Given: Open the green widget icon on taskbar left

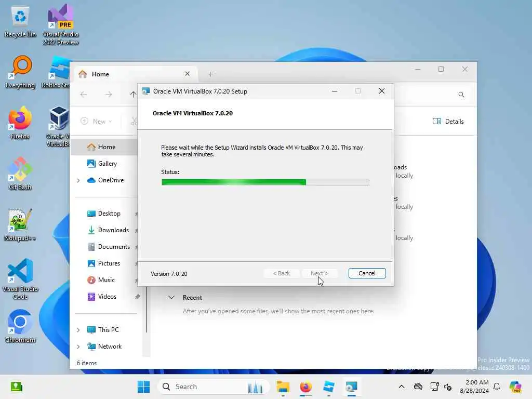Looking at the screenshot, I should point(16,387).
